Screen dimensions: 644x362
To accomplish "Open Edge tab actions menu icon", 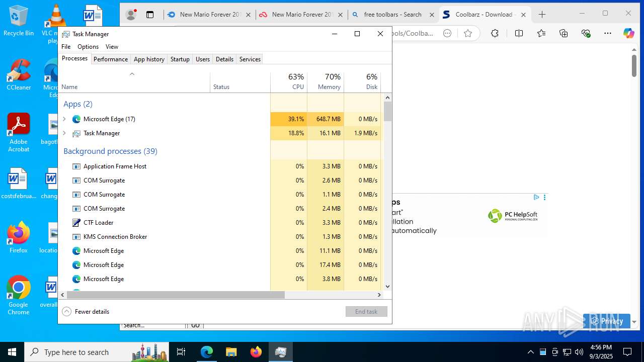I will click(x=150, y=15).
